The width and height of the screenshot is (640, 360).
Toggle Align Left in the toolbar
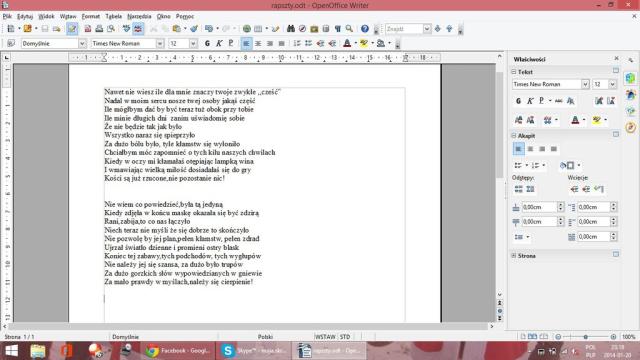[x=246, y=43]
